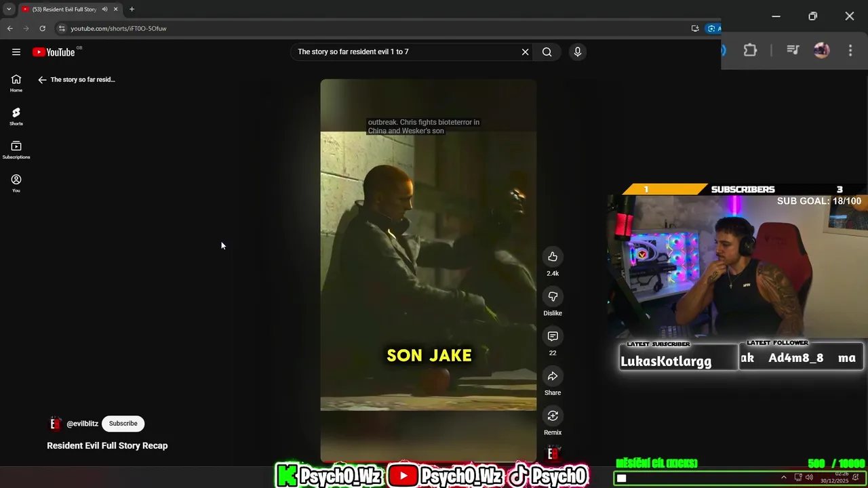Open Shorts from the sidebar
The height and width of the screenshot is (488, 868).
pos(16,117)
